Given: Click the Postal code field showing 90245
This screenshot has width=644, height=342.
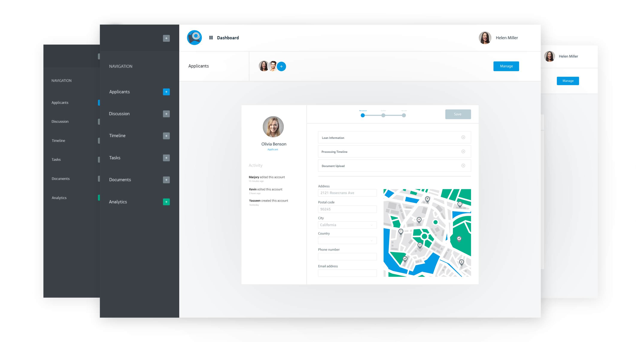Looking at the screenshot, I should tap(347, 209).
